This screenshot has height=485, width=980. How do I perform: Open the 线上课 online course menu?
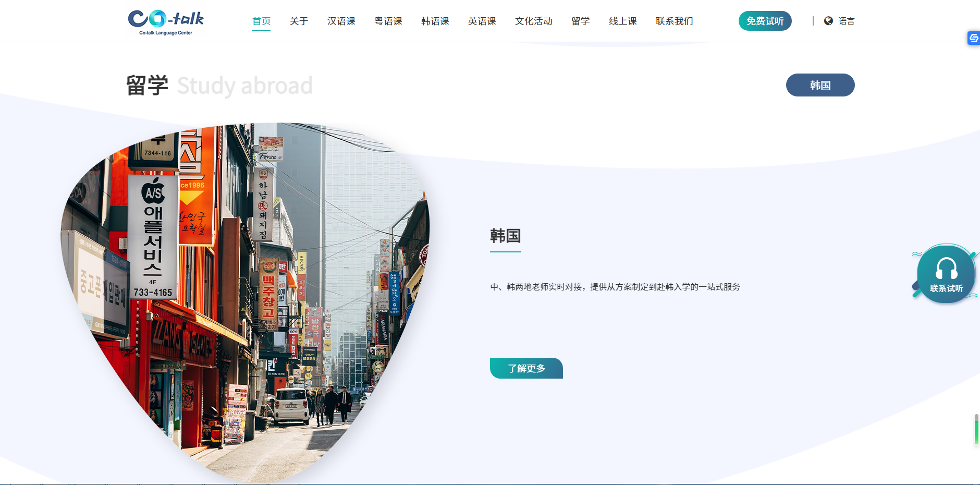point(622,21)
